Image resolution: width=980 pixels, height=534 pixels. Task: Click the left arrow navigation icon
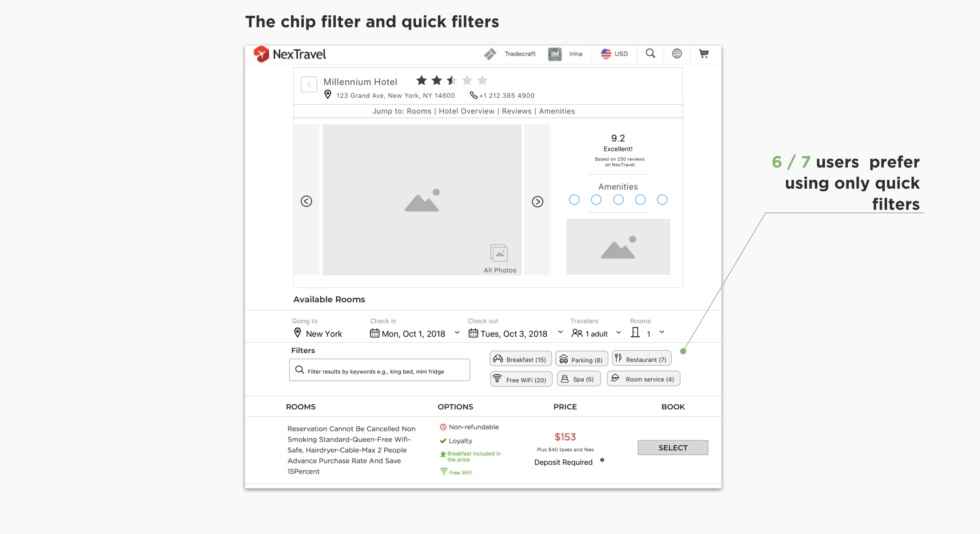click(x=306, y=201)
